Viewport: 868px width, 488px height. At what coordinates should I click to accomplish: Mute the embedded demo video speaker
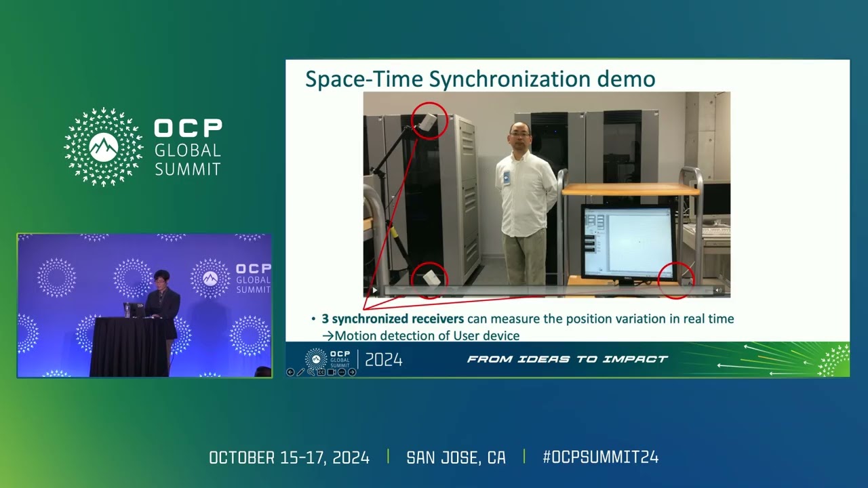pyautogui.click(x=718, y=291)
